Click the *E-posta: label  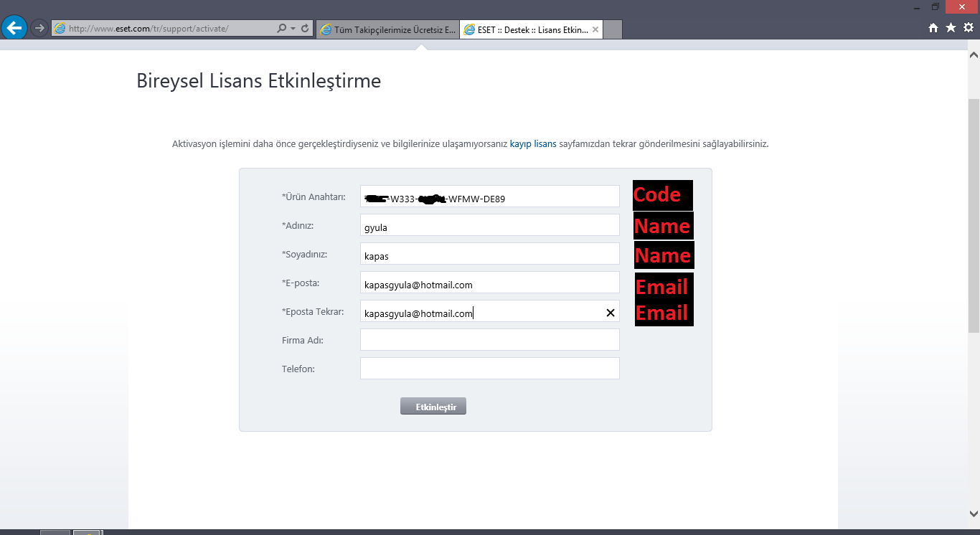point(301,283)
